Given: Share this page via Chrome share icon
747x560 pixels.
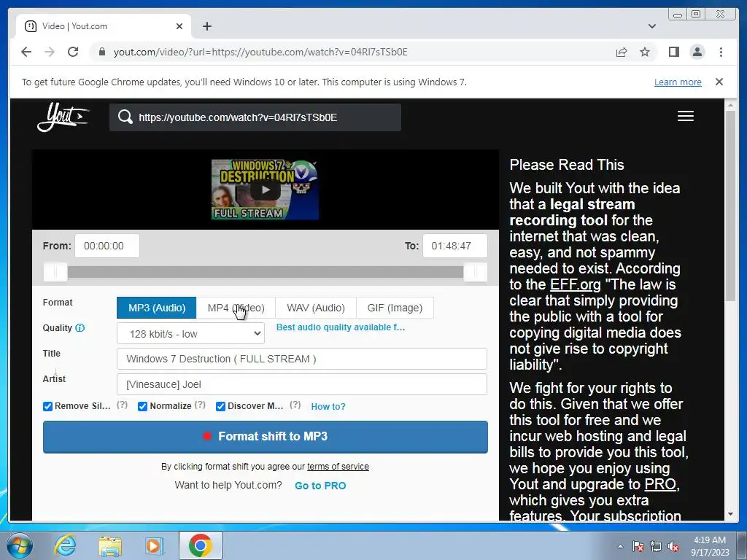Looking at the screenshot, I should click(622, 52).
